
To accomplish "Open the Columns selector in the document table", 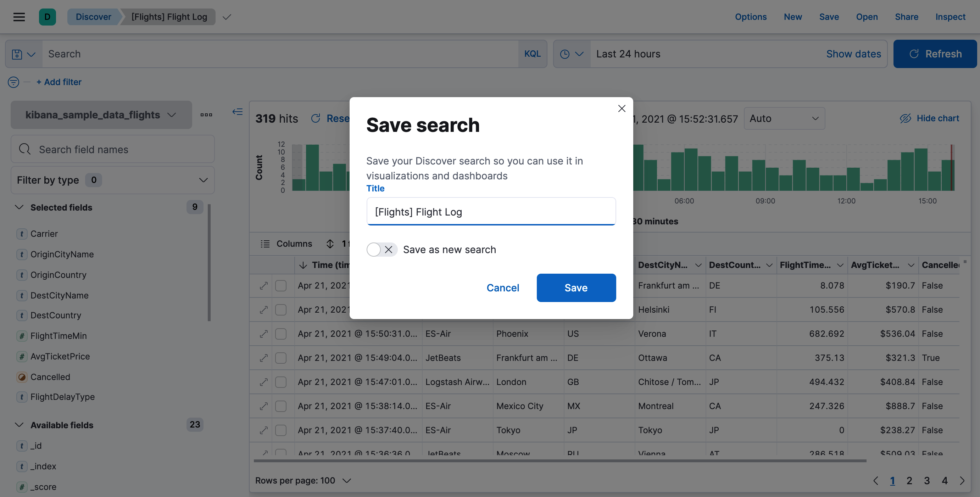I will click(288, 244).
